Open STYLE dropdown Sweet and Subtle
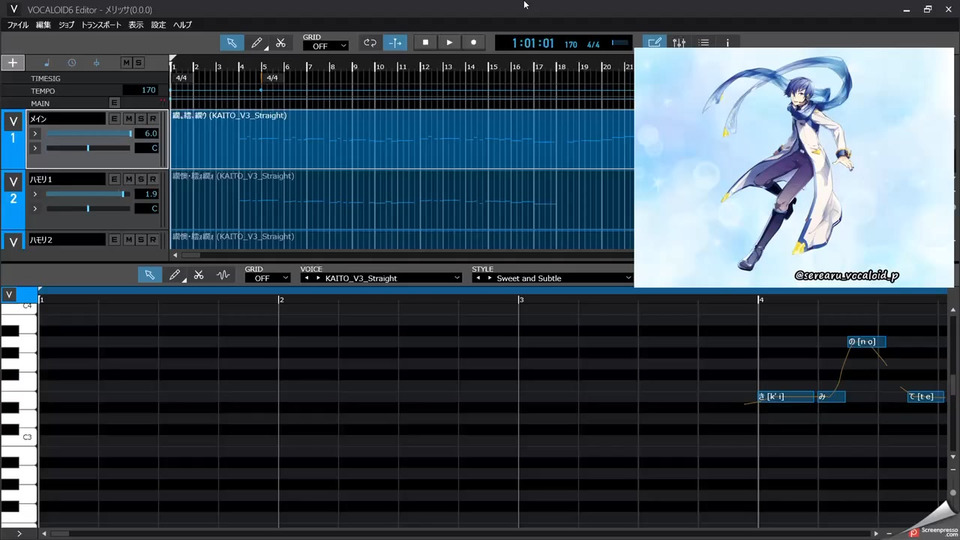Image resolution: width=960 pixels, height=540 pixels. 552,278
